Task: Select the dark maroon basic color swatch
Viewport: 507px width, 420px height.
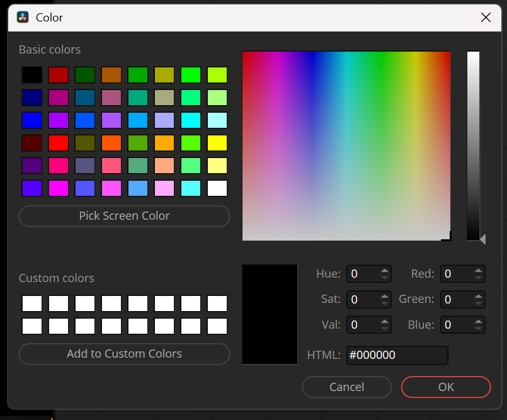Action: pyautogui.click(x=32, y=143)
